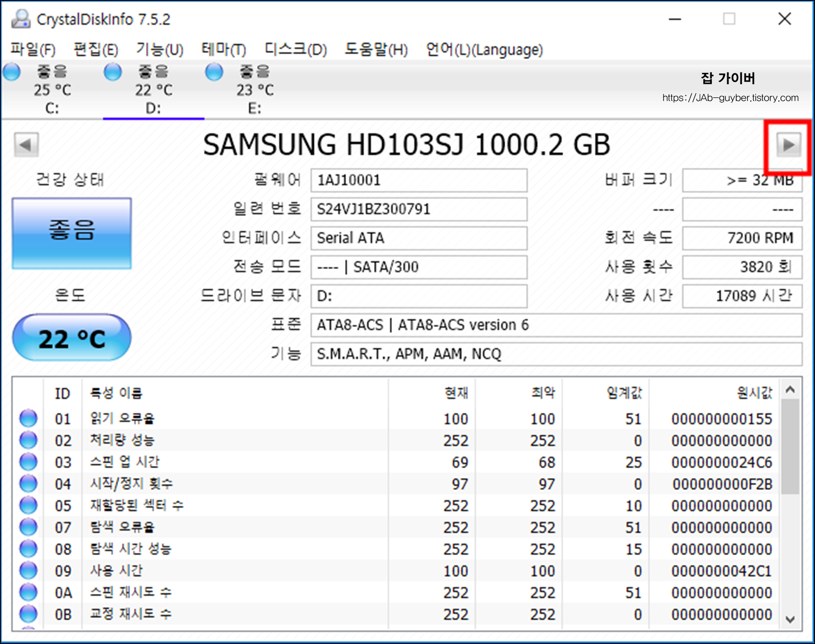
Task: Click status orb for attribute 09
Action: 28,570
